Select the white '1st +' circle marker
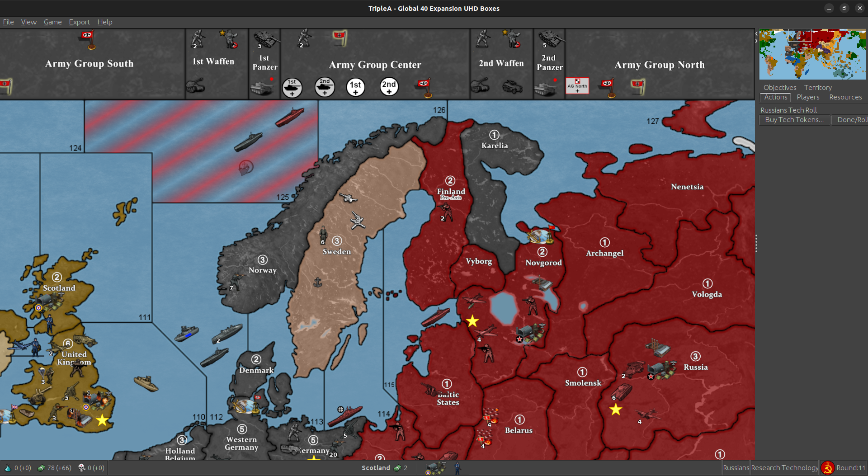The height and width of the screenshot is (476, 868). pos(356,87)
